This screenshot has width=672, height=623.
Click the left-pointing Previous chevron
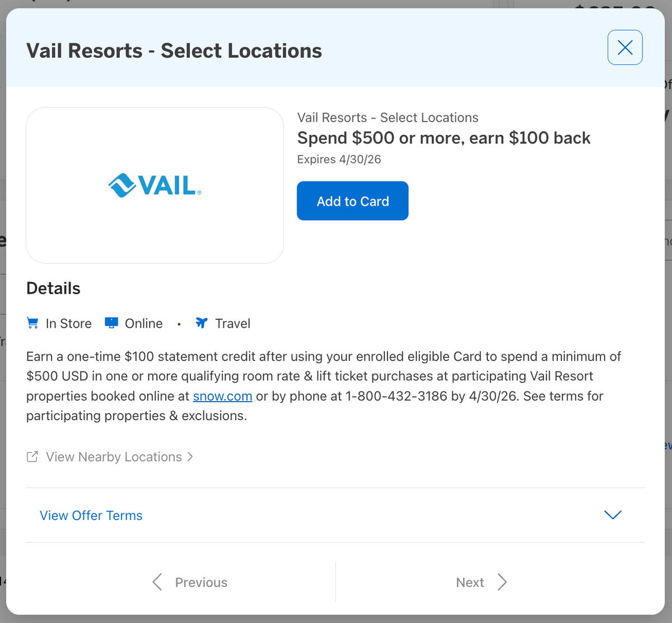(x=157, y=582)
